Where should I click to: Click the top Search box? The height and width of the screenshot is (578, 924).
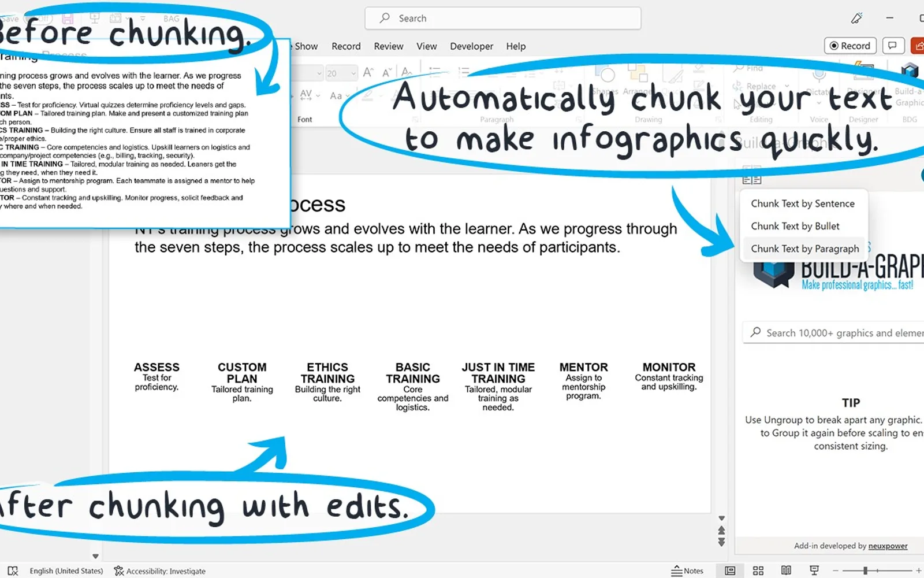502,18
